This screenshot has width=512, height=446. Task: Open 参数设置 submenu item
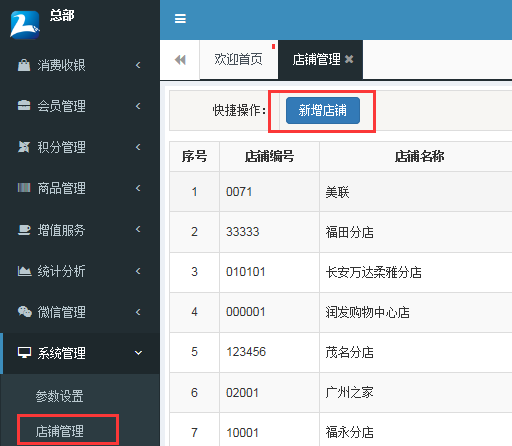(59, 396)
